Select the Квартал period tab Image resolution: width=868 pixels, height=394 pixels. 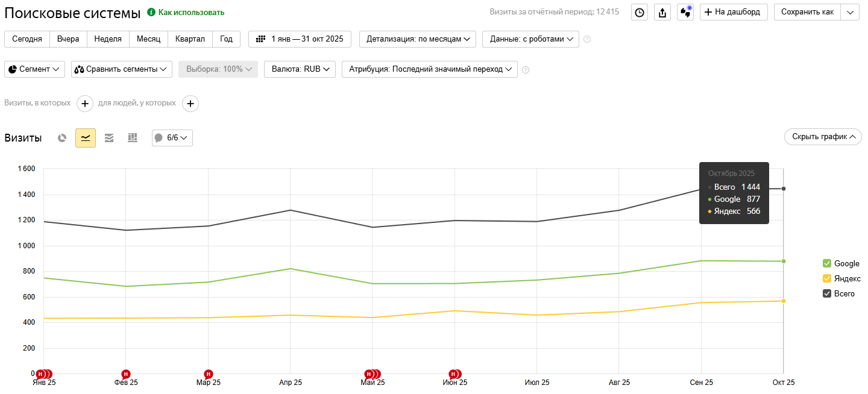[190, 39]
